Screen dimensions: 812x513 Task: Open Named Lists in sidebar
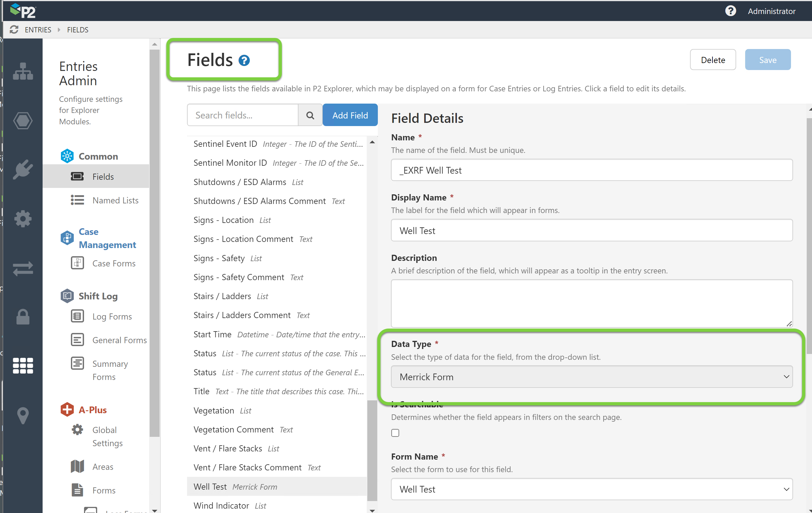(115, 200)
